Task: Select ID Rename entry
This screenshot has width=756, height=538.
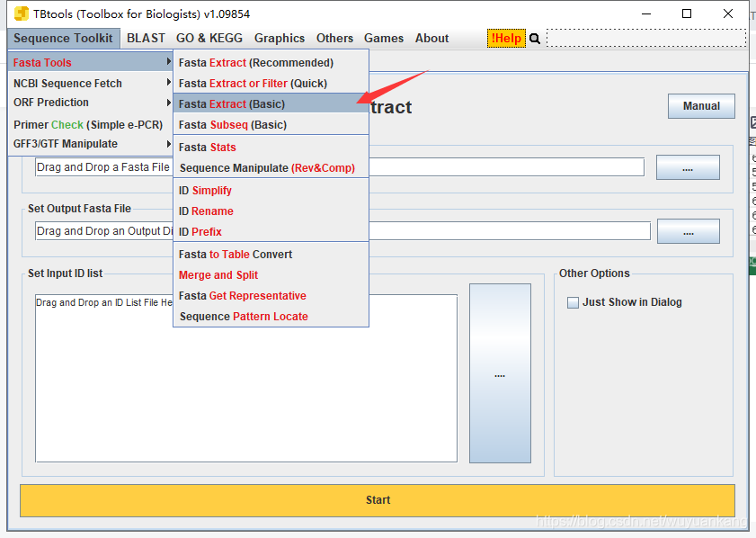Action: click(271, 211)
